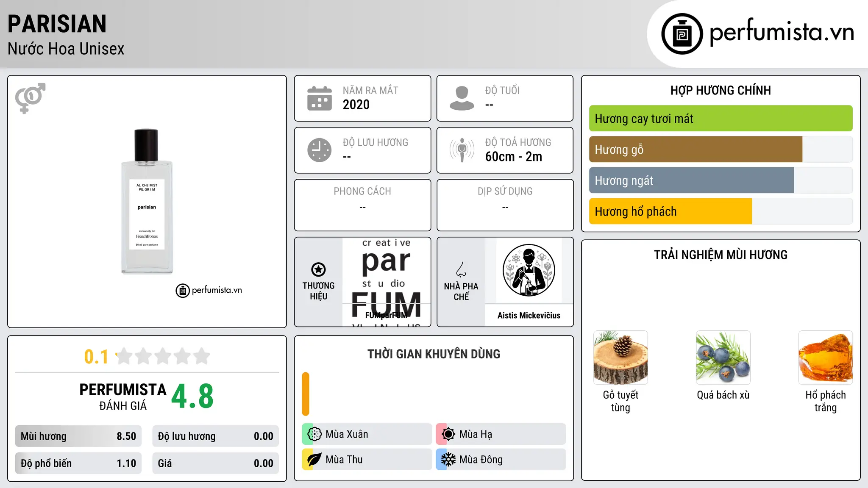Click the star badge icon above Thương hiệu

click(318, 269)
